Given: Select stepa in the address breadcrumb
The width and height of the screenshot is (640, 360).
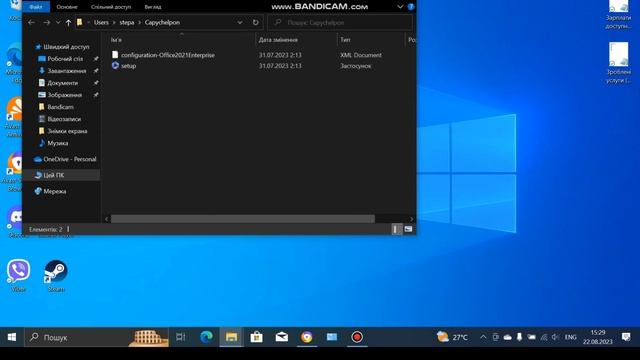Looking at the screenshot, I should (127, 22).
